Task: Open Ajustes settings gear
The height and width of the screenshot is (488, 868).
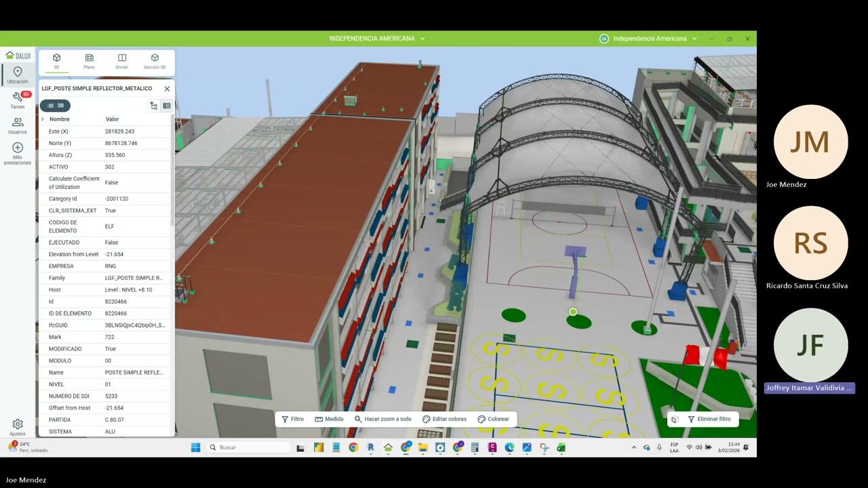Action: (x=18, y=427)
